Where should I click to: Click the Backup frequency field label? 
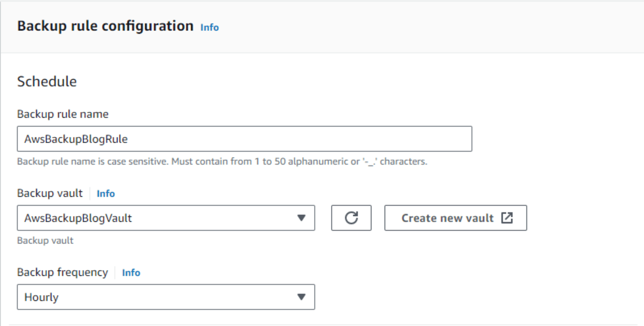pyautogui.click(x=62, y=272)
